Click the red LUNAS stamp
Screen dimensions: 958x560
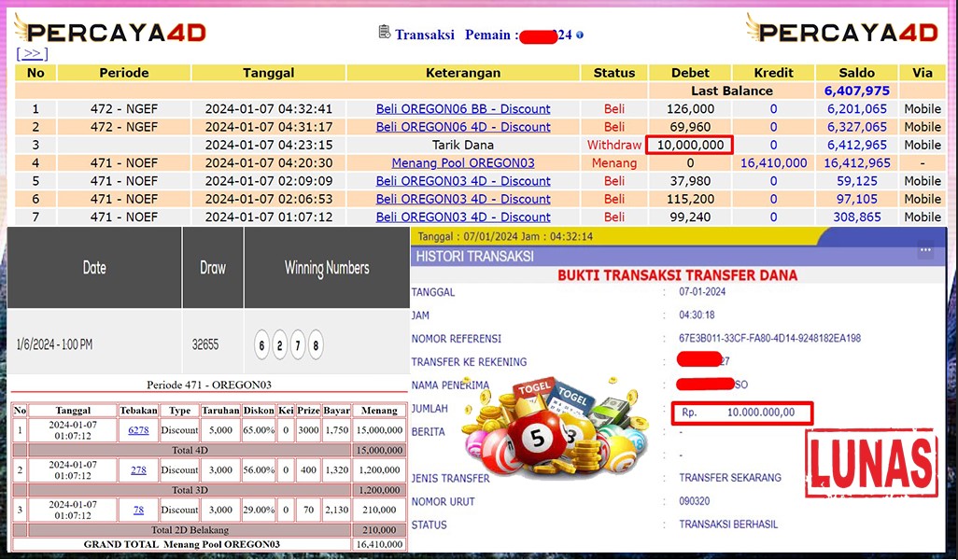tap(871, 464)
